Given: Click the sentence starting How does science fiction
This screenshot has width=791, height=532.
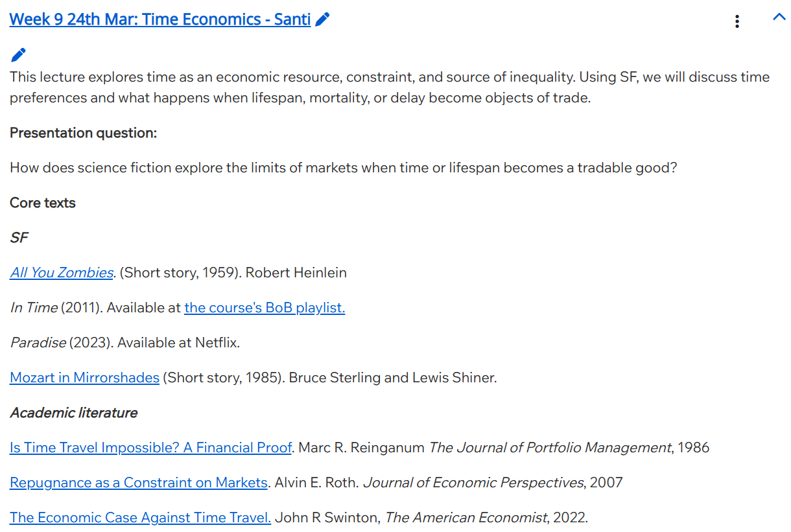Looking at the screenshot, I should (x=343, y=168).
